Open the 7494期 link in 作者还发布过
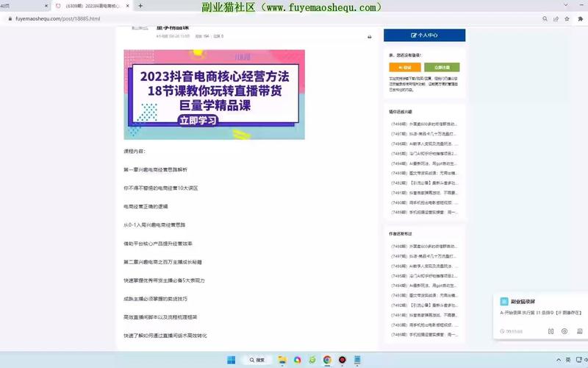The height and width of the screenshot is (368, 588). 424,286
